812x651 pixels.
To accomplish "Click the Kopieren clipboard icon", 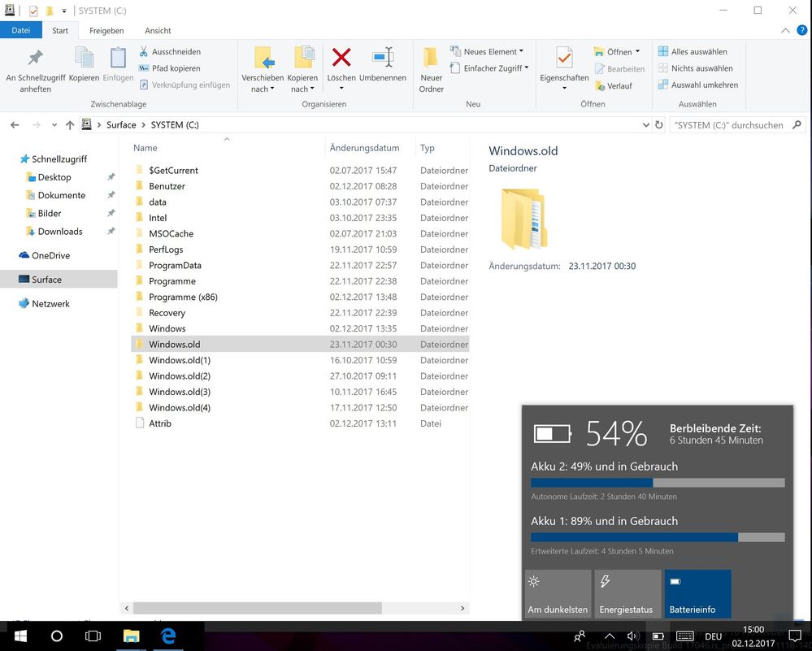I will (84, 58).
